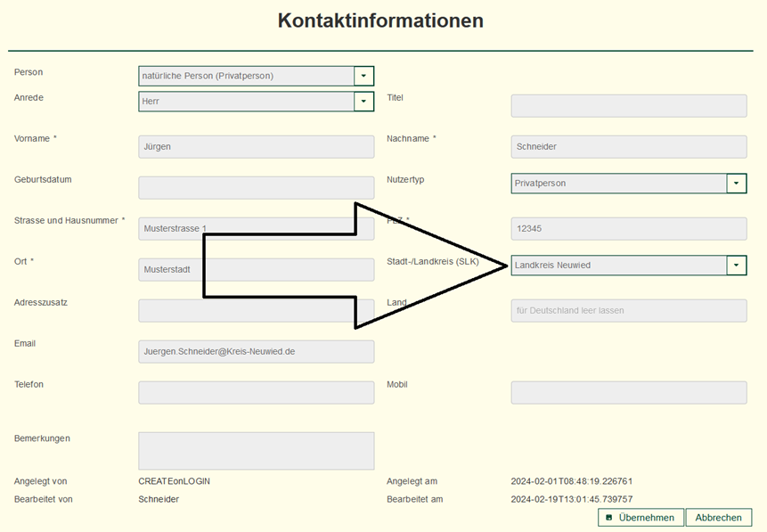Open the Nutzertyp dropdown arrow
The width and height of the screenshot is (767, 532).
[736, 184]
